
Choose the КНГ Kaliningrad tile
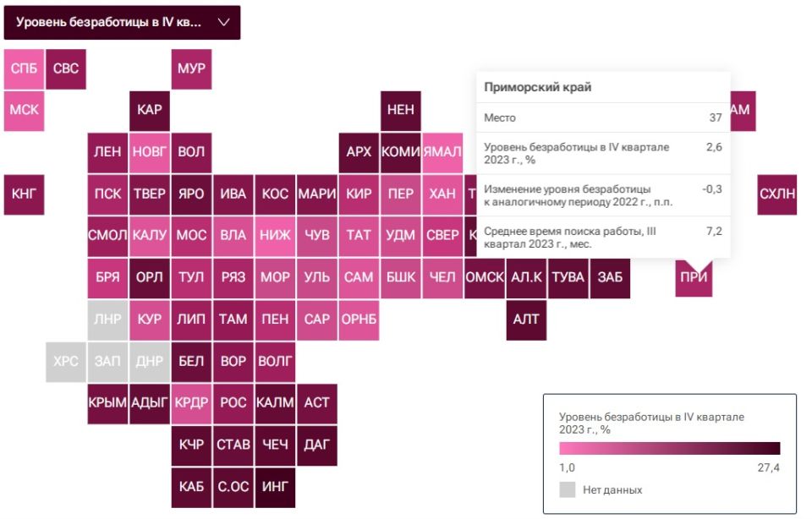(24, 194)
